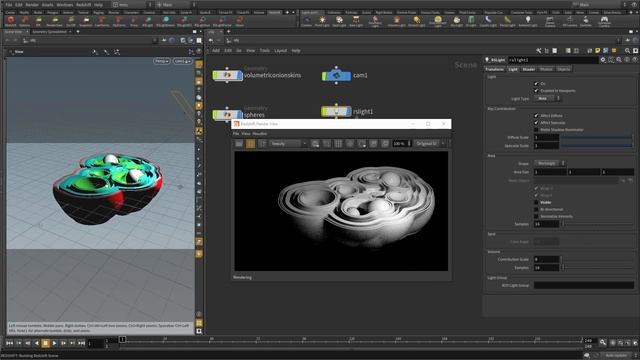Click the Point Light shelf tool
Image resolution: width=640 pixels, height=360 pixels.
pyautogui.click(x=322, y=21)
